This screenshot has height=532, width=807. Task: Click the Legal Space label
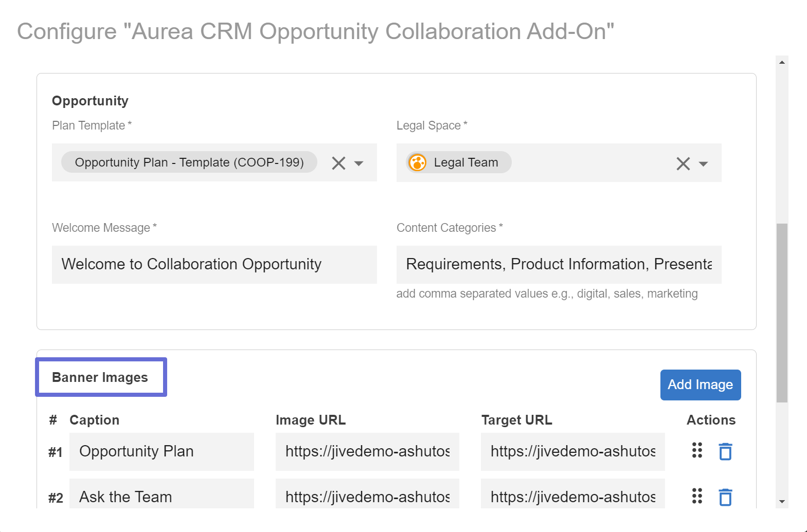[432, 125]
